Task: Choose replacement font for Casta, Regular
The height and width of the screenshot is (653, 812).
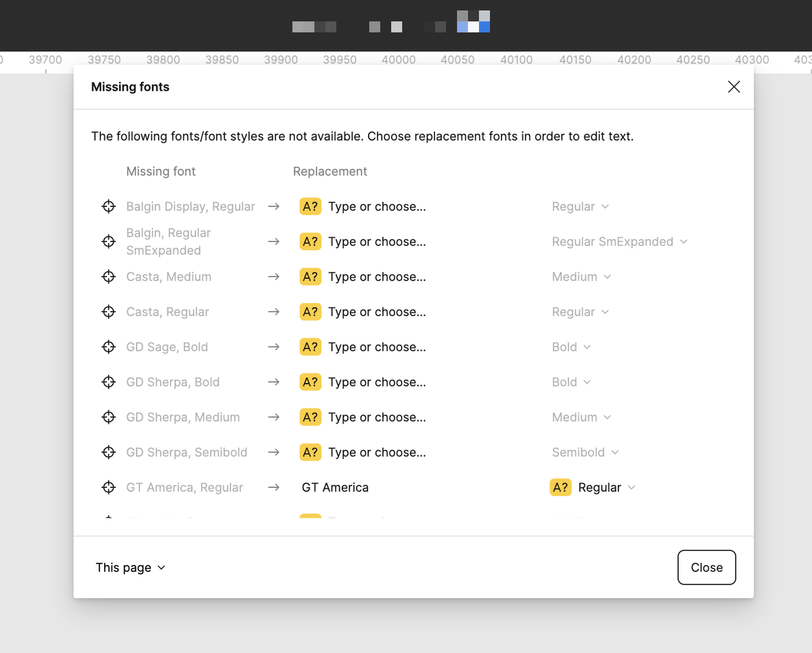Action: tap(377, 312)
